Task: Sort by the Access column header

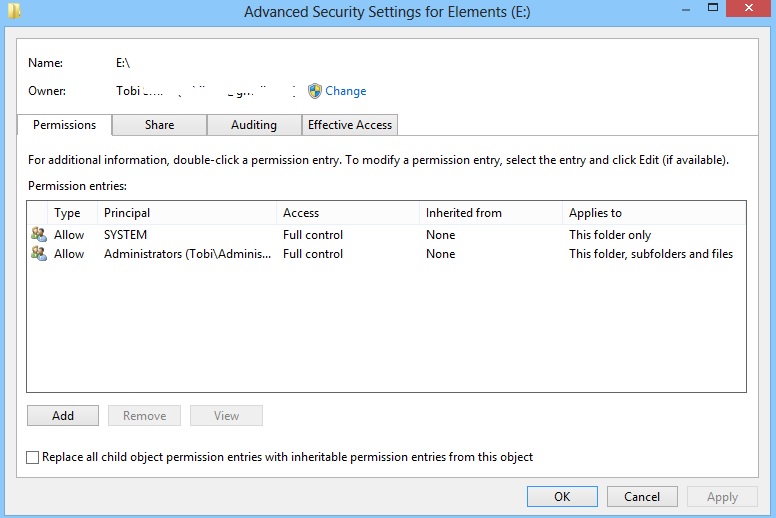Action: point(347,213)
